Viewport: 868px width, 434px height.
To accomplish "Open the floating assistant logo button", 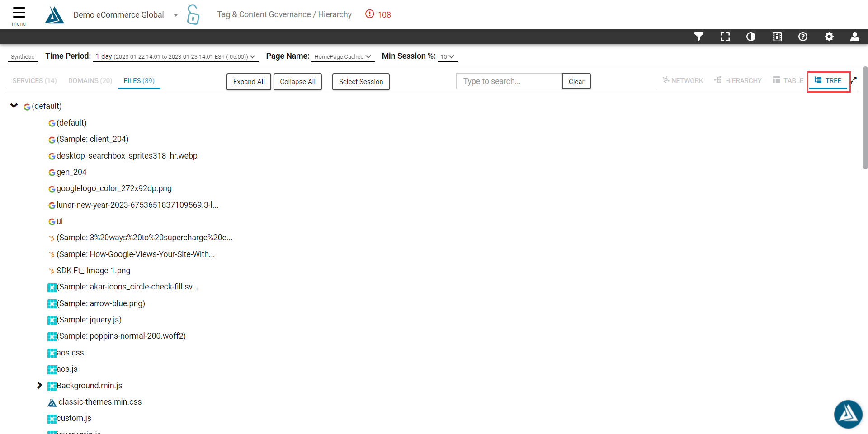I will (848, 414).
